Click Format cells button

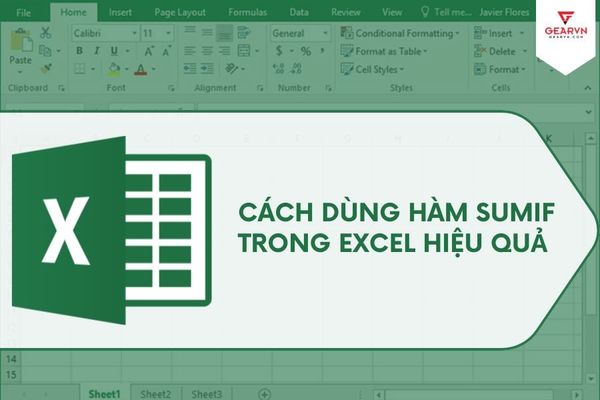[500, 70]
